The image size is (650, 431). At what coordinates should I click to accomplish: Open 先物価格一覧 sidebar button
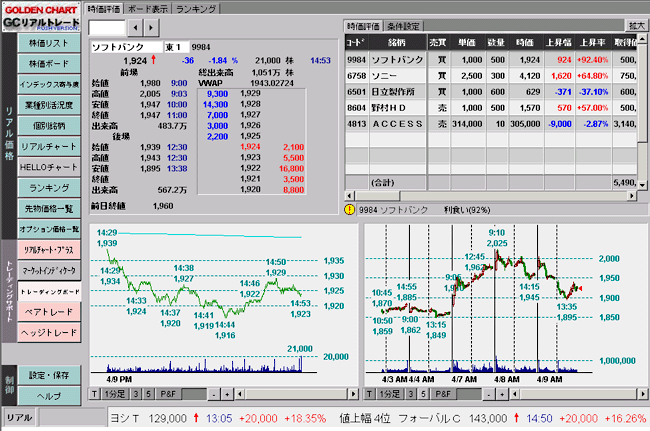[49, 209]
